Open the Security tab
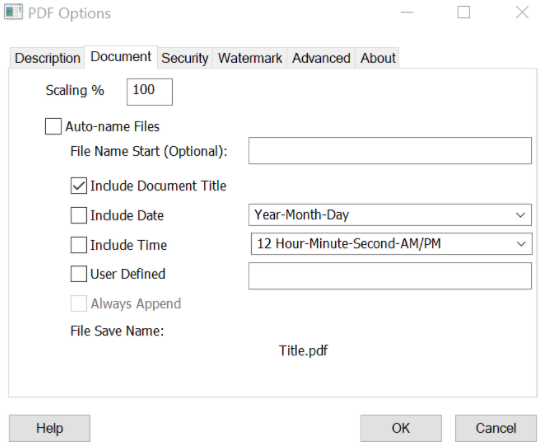The width and height of the screenshot is (545, 448). (x=185, y=58)
